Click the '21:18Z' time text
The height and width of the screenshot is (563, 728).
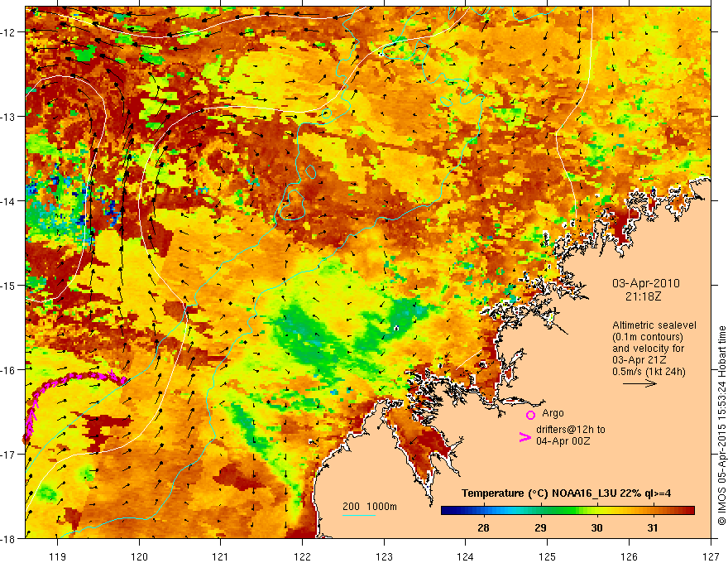[x=643, y=296]
